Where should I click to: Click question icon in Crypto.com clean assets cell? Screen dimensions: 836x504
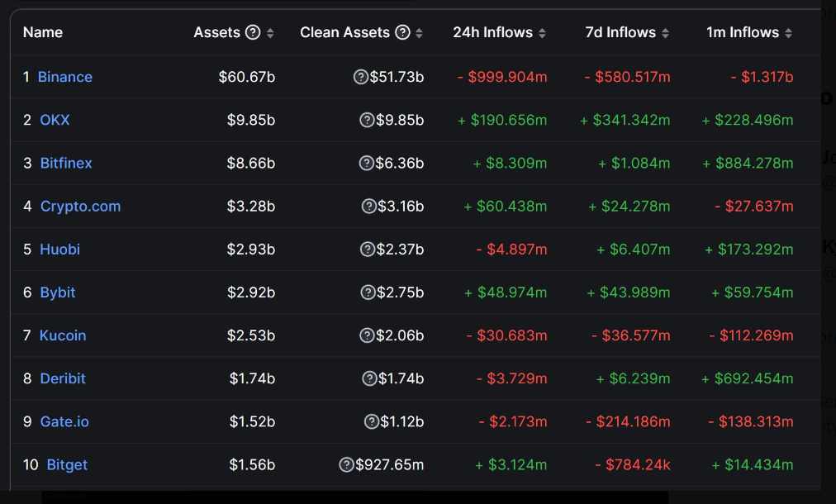coord(369,206)
